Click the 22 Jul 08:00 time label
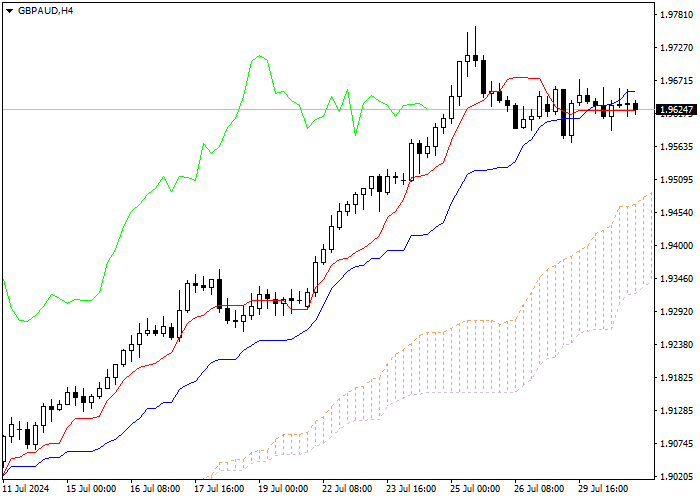This screenshot has height=500, width=700. [347, 489]
